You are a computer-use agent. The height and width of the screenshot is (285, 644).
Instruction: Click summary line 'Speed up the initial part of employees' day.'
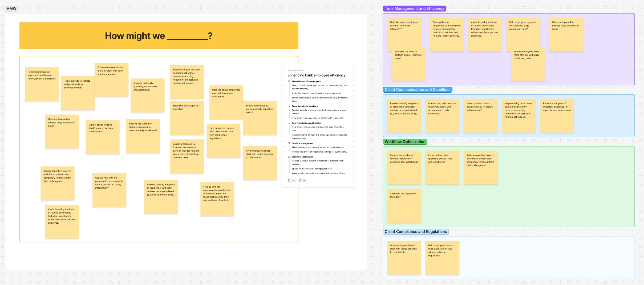pos(312,169)
